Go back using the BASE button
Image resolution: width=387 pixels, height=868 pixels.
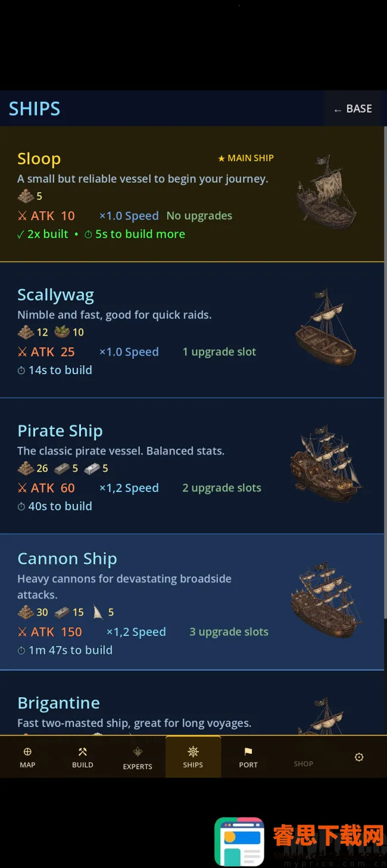[x=353, y=109]
